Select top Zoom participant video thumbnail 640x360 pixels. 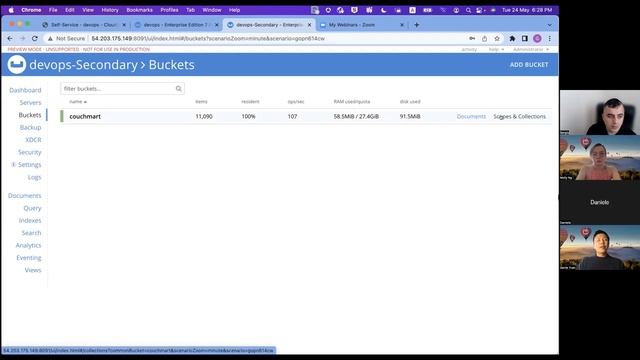coord(600,113)
